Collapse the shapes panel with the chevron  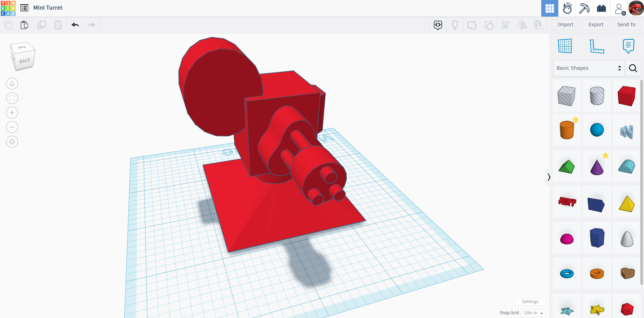pyautogui.click(x=549, y=177)
